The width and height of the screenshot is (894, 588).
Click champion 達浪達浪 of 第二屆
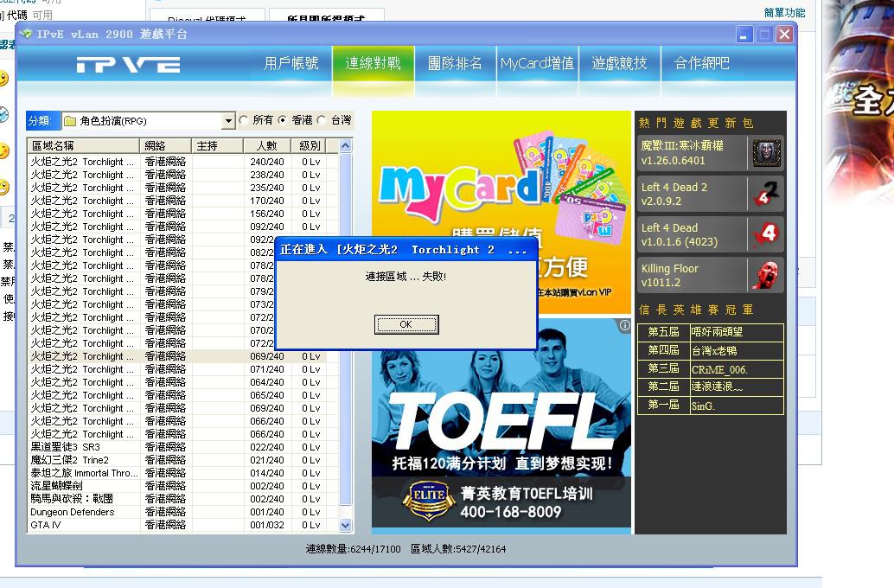point(737,387)
